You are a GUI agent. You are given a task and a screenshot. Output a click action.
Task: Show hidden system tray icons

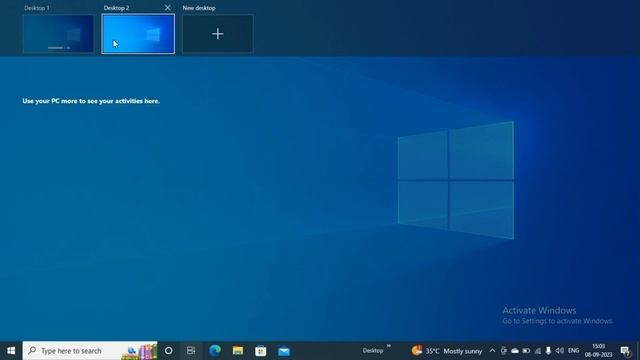492,351
